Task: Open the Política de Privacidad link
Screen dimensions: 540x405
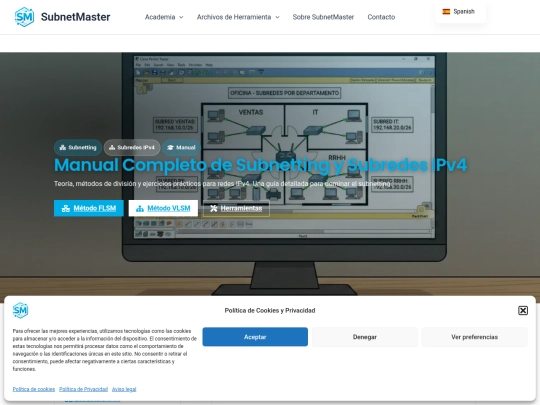Action: click(83, 389)
